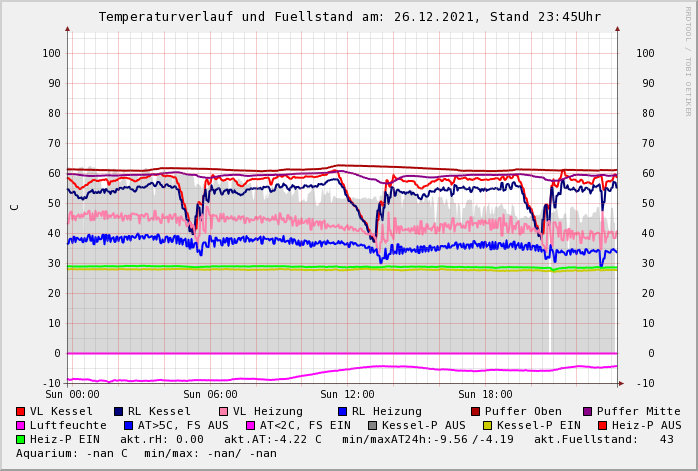
Task: Select the yellow Kessel-P EIN swatch
Action: tap(488, 426)
